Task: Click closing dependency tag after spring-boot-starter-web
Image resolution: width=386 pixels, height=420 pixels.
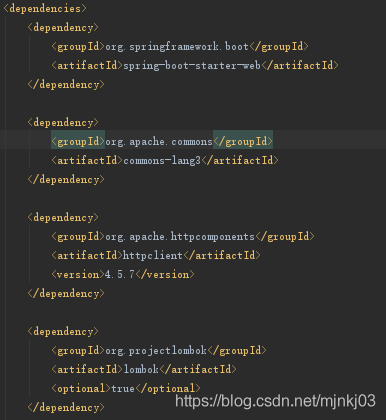Action: coord(66,84)
